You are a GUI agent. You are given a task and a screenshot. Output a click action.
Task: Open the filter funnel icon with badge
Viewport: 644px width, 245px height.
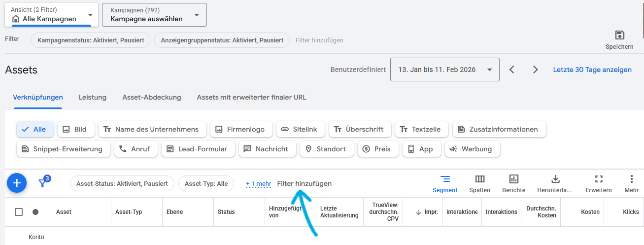[x=44, y=183]
